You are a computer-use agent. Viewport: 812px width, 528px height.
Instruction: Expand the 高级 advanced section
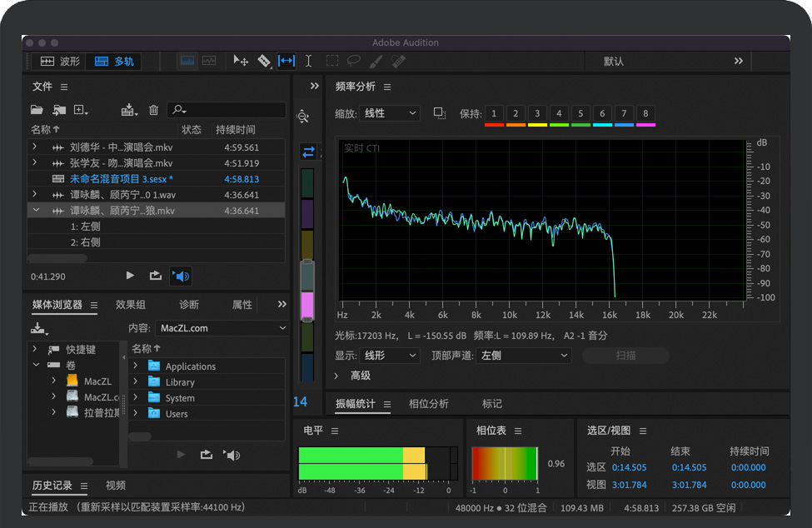(336, 376)
